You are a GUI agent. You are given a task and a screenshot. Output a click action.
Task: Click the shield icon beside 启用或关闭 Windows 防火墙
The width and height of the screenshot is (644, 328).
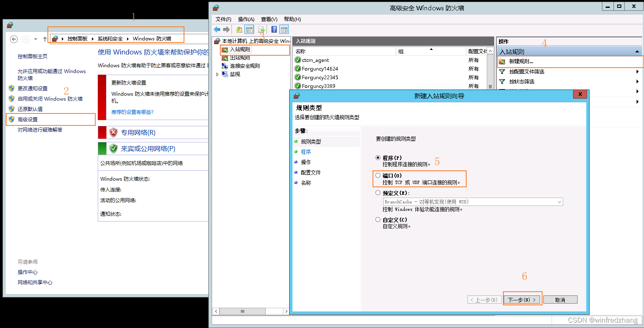[x=12, y=99]
